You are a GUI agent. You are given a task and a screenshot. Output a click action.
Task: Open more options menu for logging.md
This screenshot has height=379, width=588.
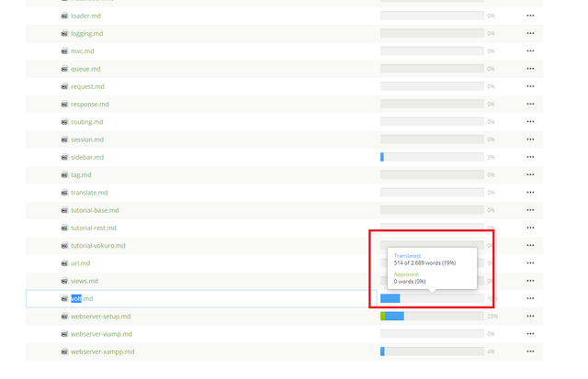coord(530,33)
